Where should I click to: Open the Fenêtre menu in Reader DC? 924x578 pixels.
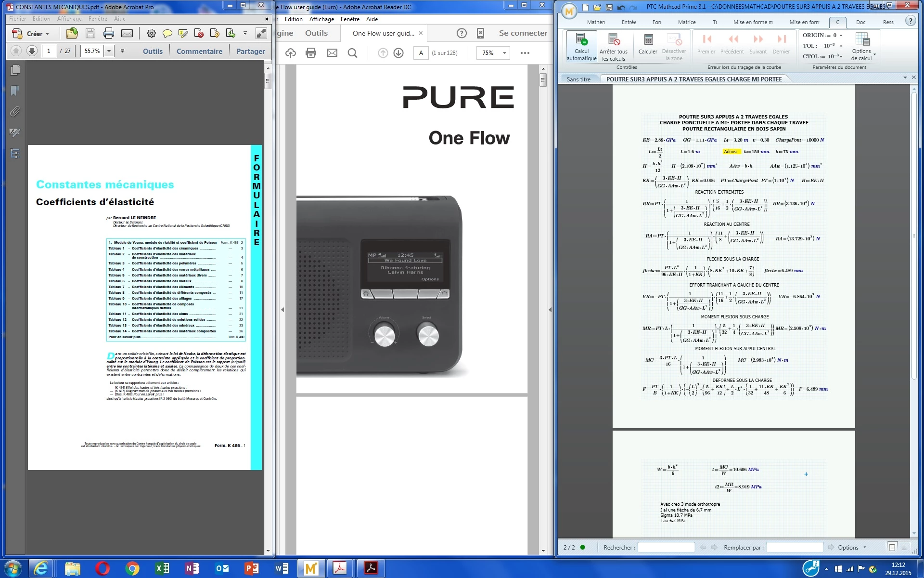point(350,19)
